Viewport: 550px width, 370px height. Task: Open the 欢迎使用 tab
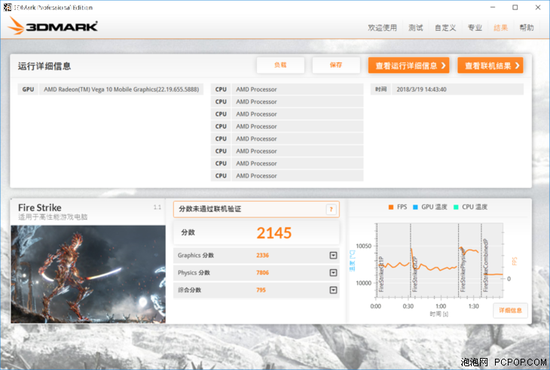pos(382,28)
